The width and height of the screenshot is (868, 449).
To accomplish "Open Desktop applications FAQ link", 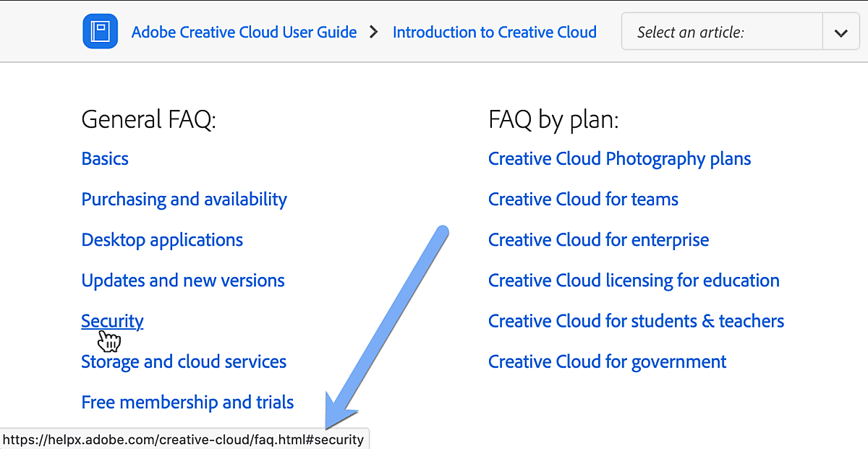I will tap(162, 240).
